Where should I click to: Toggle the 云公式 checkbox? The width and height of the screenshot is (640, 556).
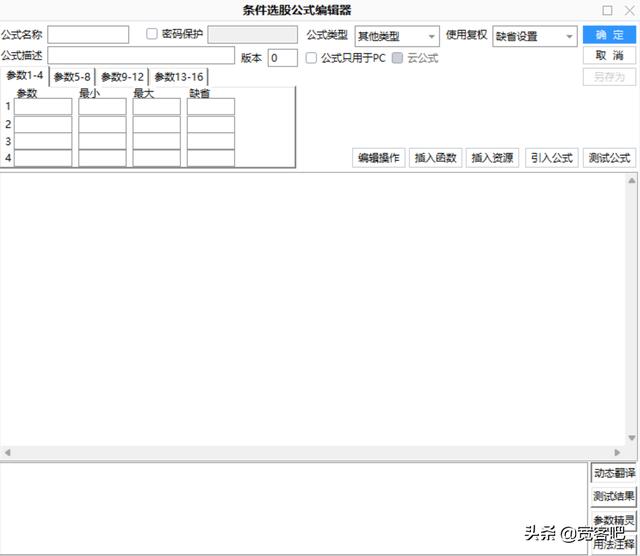pyautogui.click(x=398, y=58)
